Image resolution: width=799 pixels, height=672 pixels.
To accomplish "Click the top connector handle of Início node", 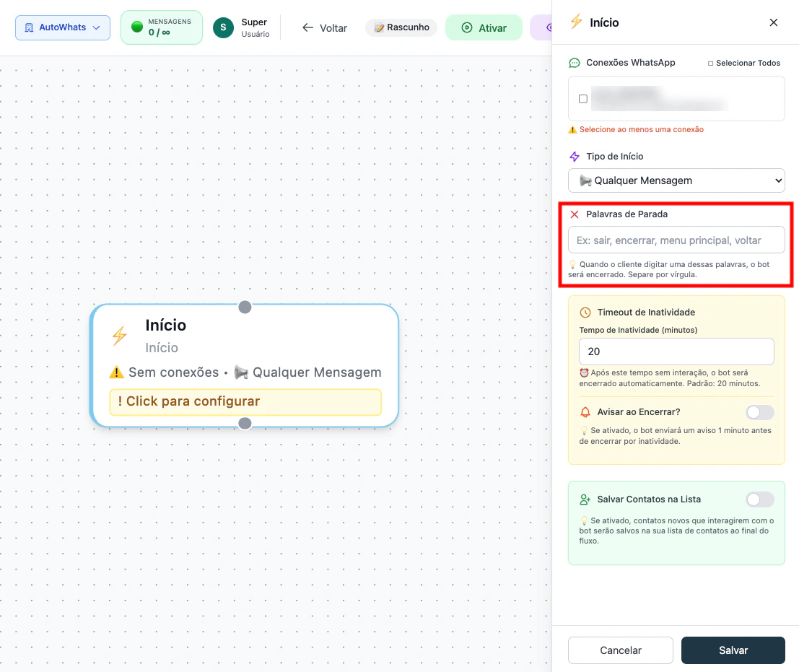I will tap(245, 307).
